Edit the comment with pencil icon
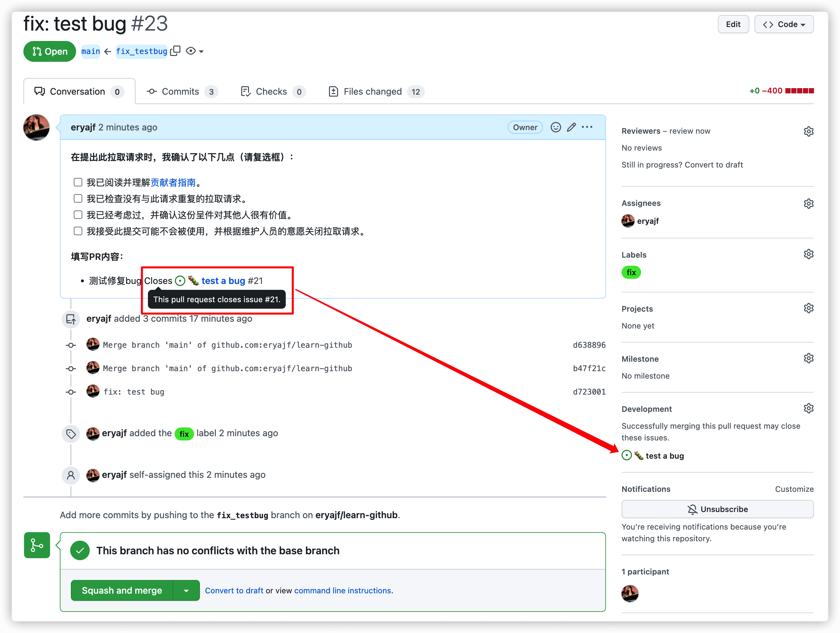This screenshot has height=633, width=840. [x=571, y=127]
